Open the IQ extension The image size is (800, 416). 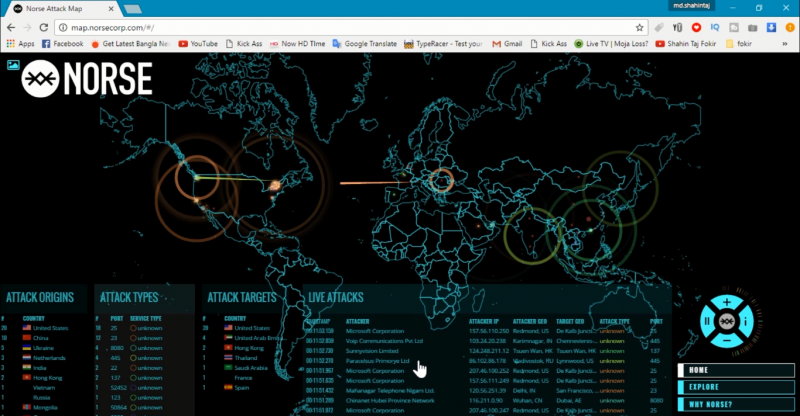(715, 28)
